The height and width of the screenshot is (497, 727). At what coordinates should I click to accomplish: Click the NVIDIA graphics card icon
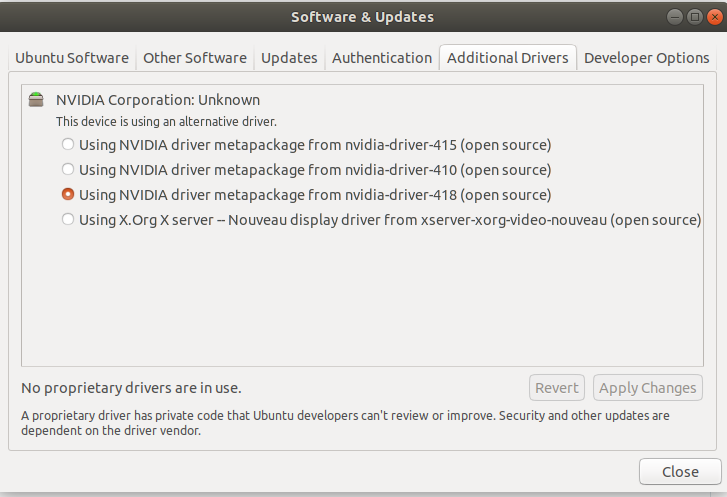37,99
